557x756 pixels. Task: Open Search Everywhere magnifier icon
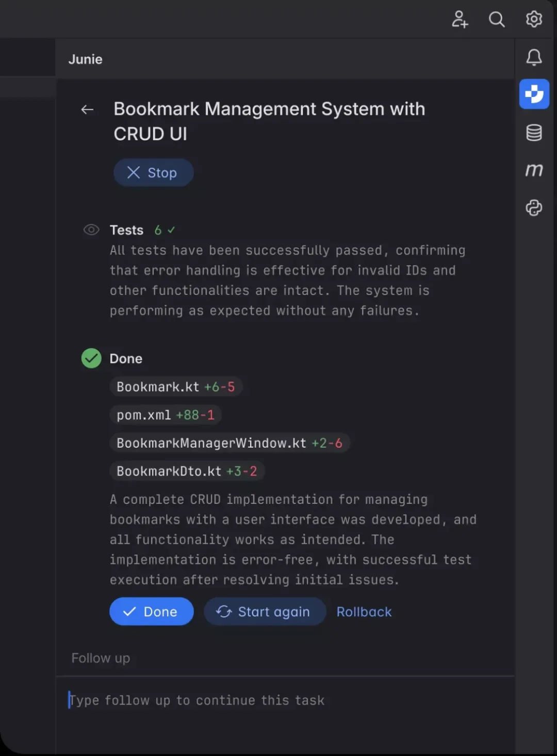tap(497, 20)
